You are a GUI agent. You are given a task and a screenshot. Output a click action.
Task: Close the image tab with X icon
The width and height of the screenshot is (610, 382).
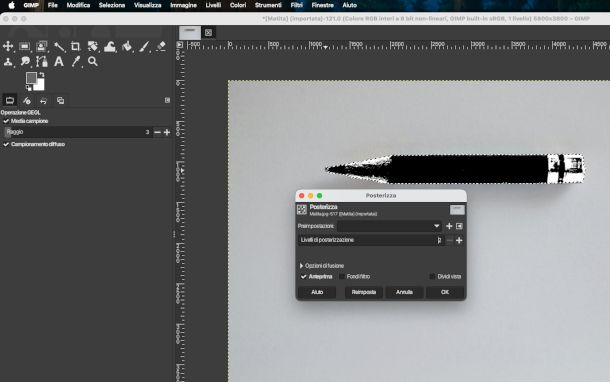tap(209, 33)
